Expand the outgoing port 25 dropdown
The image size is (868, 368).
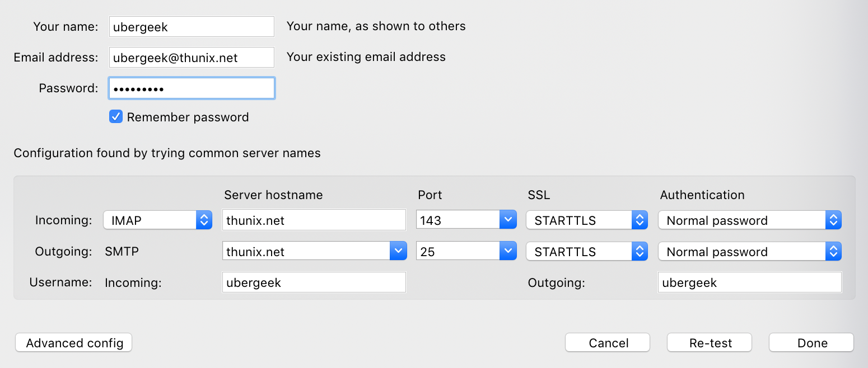[x=507, y=252]
